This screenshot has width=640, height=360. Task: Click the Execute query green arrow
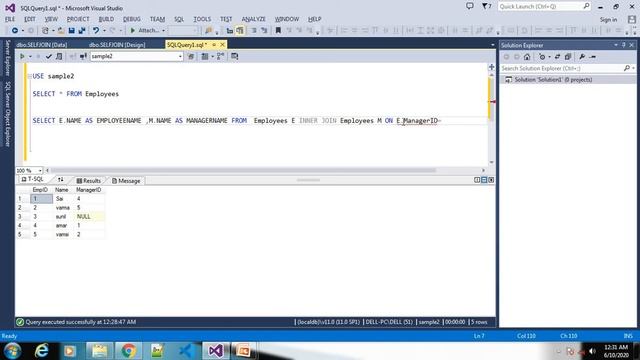pos(22,56)
